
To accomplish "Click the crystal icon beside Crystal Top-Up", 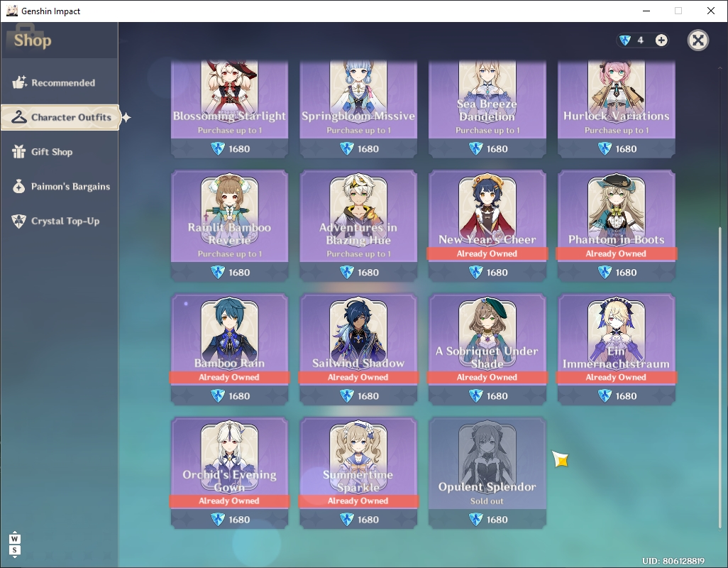I will point(19,221).
